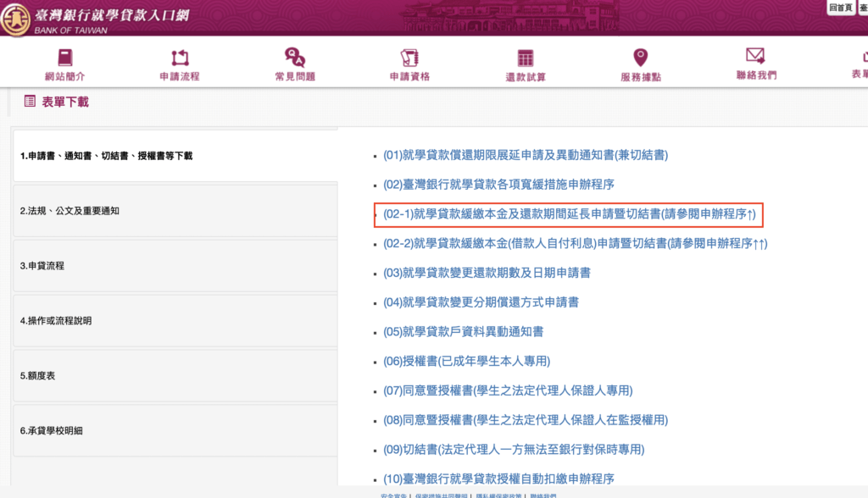Click the 聯絡我們 envelope icon
Image resolution: width=868 pixels, height=498 pixels.
755,56
